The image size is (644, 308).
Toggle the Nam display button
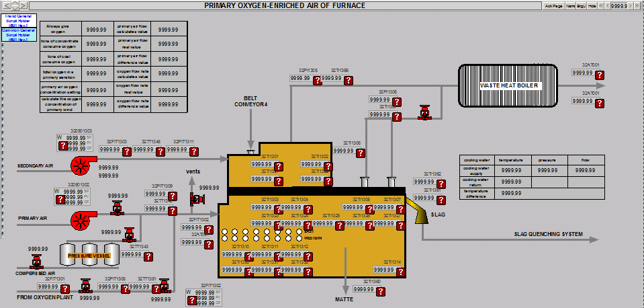pos(570,5)
